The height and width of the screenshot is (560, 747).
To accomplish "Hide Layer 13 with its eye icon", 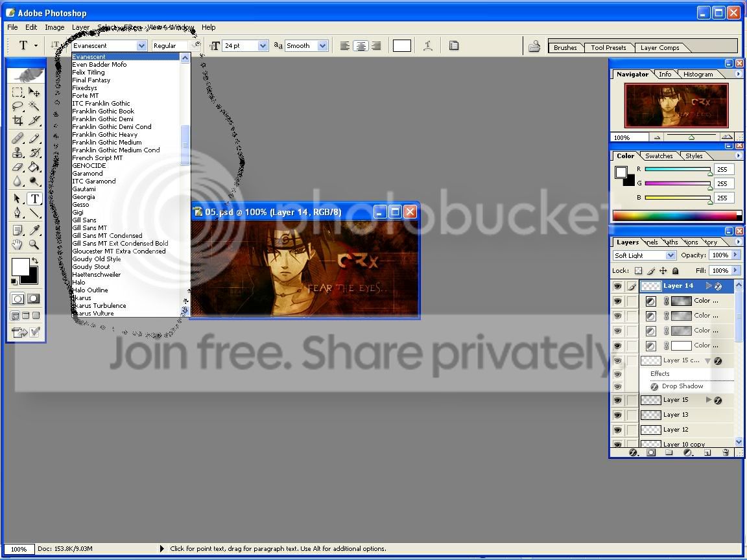I will click(x=617, y=415).
